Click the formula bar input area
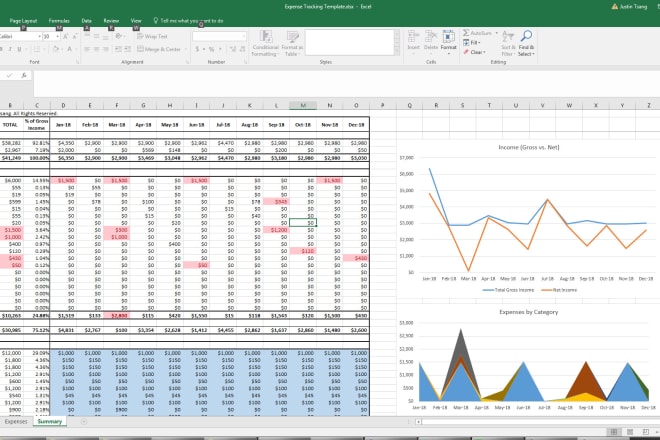The width and height of the screenshot is (660, 440). 346,84
